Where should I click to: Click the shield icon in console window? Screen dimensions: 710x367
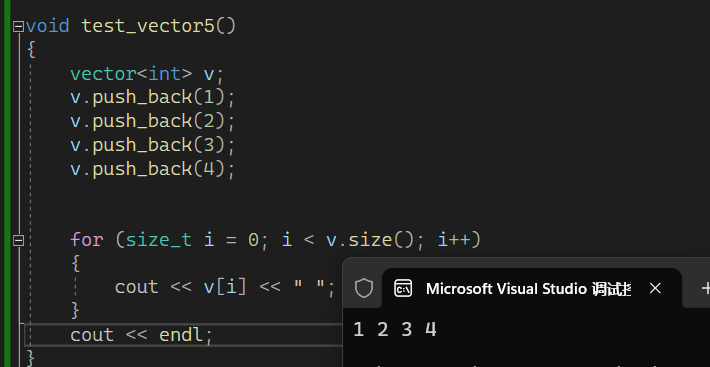(364, 288)
